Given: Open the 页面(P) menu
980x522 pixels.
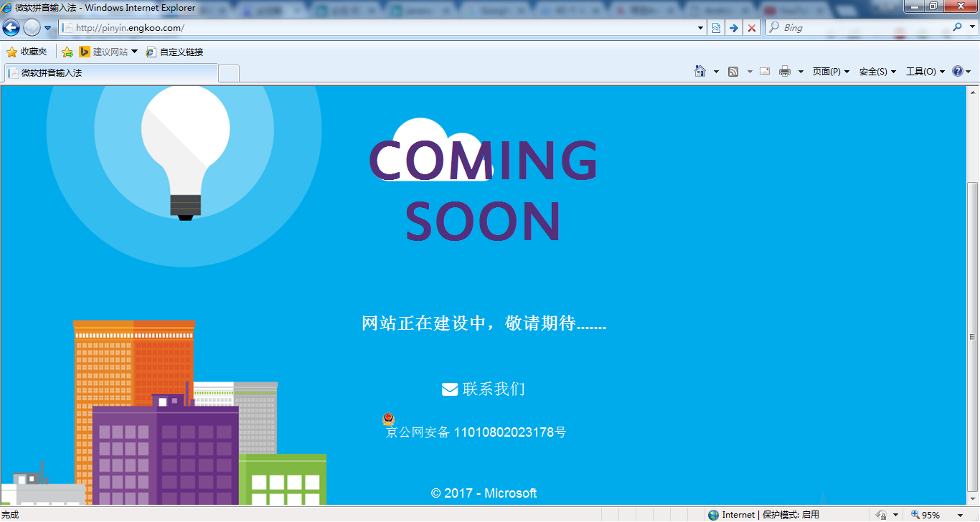Looking at the screenshot, I should (831, 72).
